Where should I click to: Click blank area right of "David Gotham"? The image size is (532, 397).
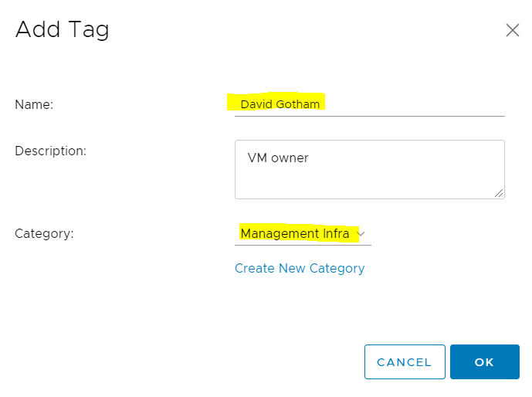pyautogui.click(x=417, y=103)
